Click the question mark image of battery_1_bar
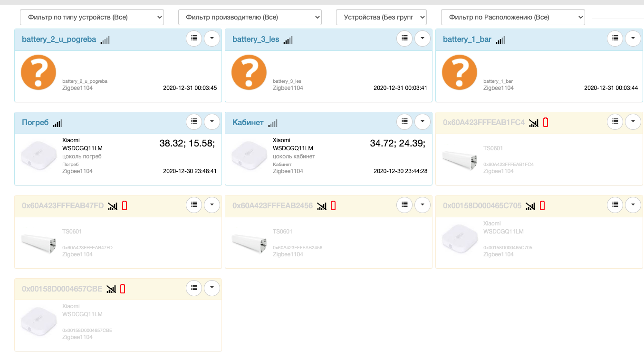Viewport: 644px width, 360px height. click(460, 72)
